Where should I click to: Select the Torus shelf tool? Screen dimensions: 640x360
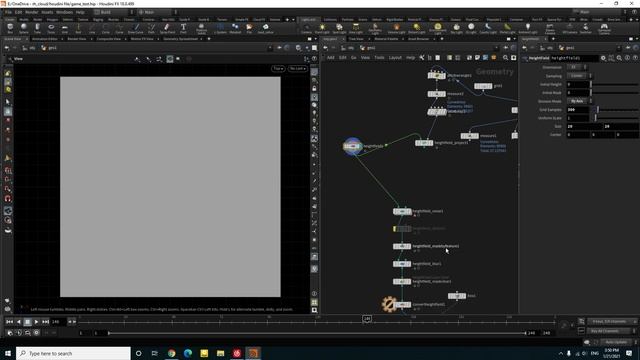(51, 28)
